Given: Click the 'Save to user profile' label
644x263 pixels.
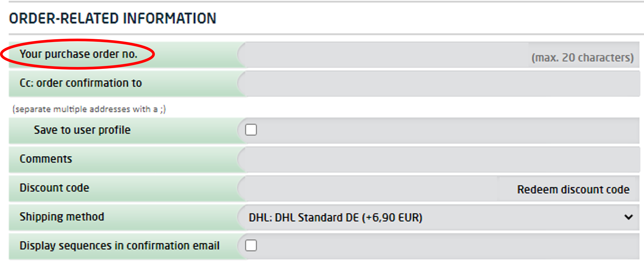Looking at the screenshot, I should 82,130.
